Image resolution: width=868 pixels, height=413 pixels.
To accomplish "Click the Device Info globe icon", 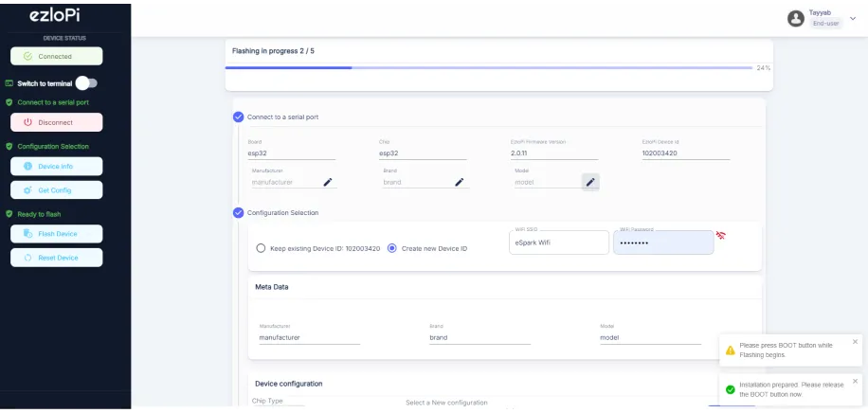I will pyautogui.click(x=28, y=167).
